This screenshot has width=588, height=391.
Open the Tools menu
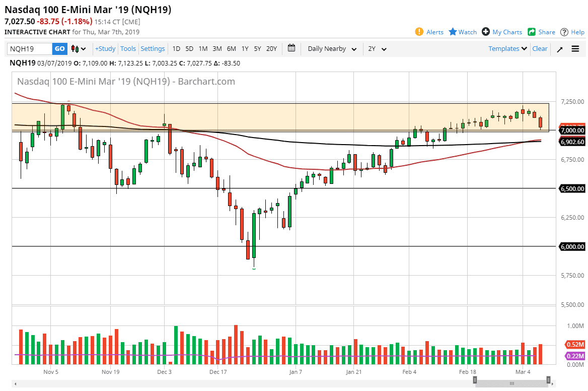(x=128, y=48)
